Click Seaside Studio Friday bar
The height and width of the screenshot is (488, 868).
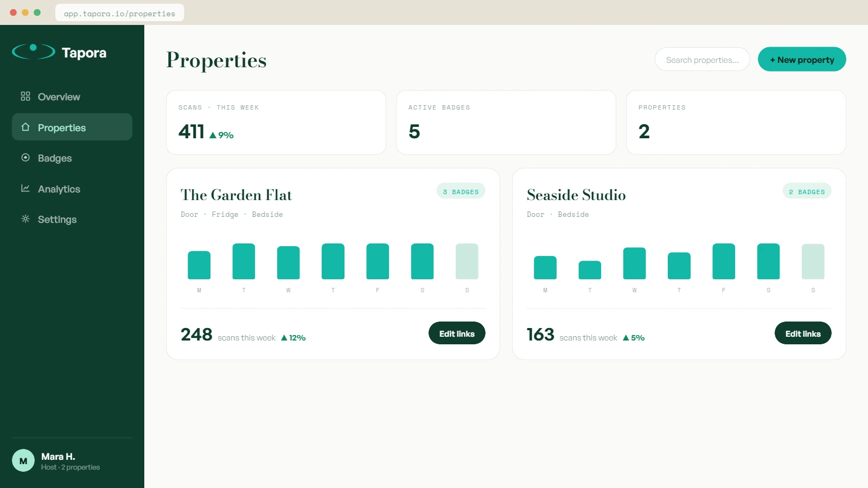tap(724, 261)
